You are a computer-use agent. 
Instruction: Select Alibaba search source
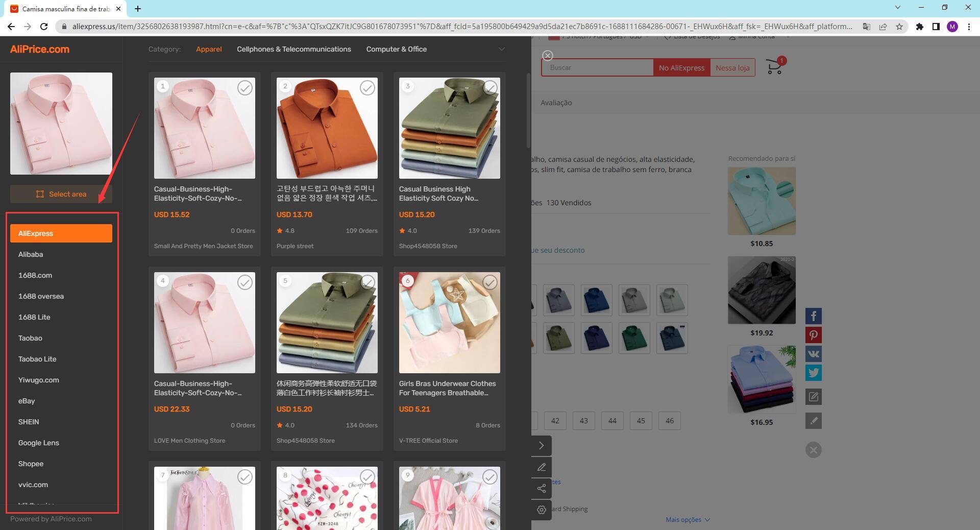pyautogui.click(x=61, y=254)
